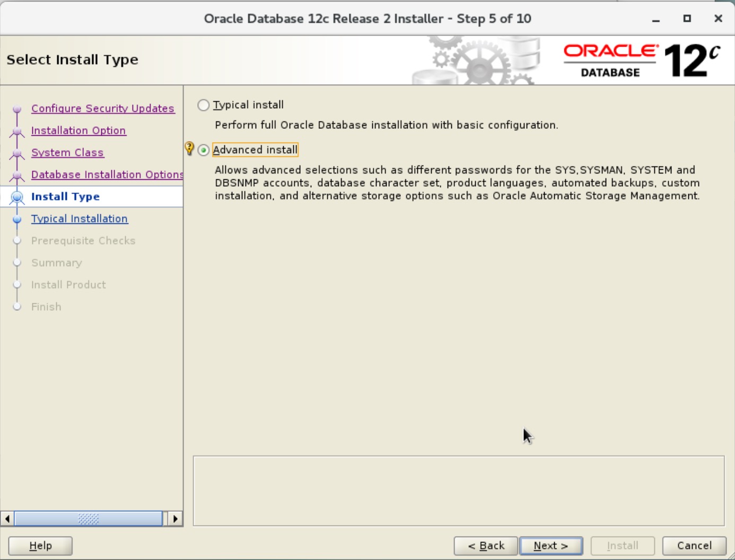Viewport: 735px width, 560px height.
Task: Click the Advanced install description paragraph
Action: 457,183
